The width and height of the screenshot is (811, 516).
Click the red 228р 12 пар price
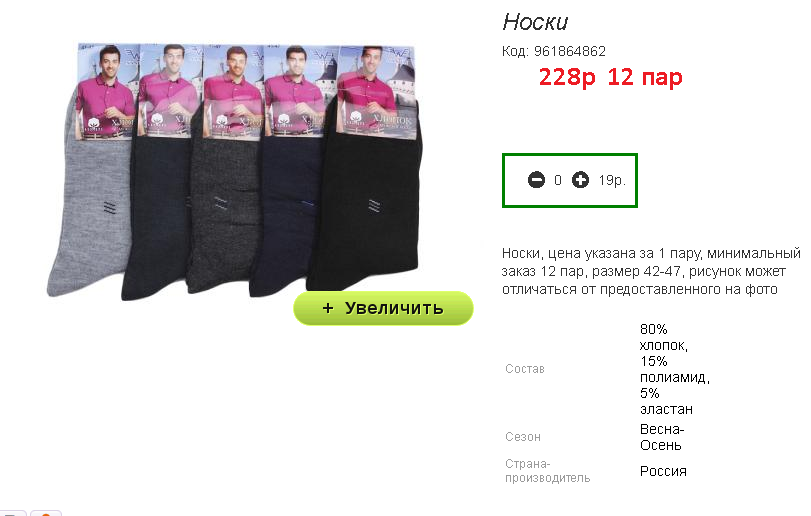pyautogui.click(x=610, y=78)
